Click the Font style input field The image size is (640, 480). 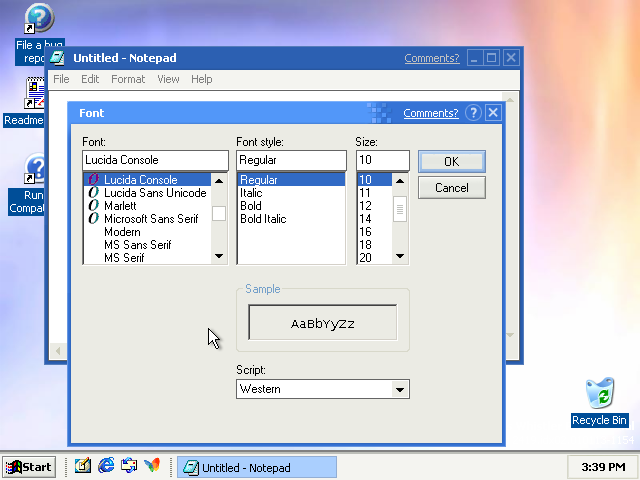[x=291, y=160]
